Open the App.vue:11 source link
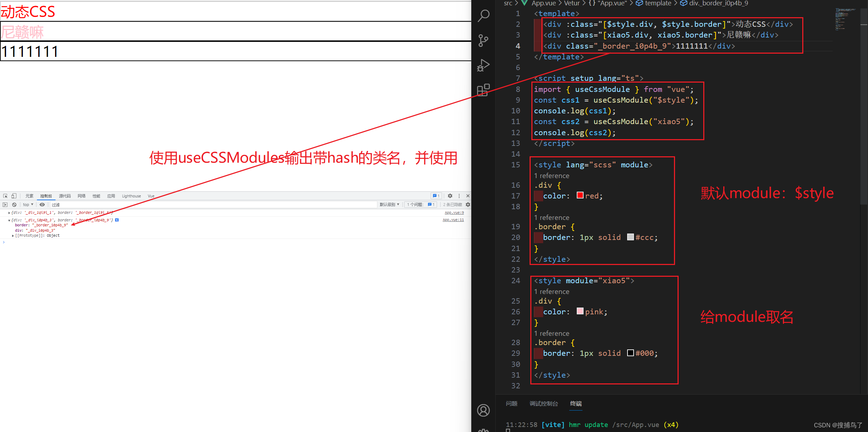 [453, 220]
